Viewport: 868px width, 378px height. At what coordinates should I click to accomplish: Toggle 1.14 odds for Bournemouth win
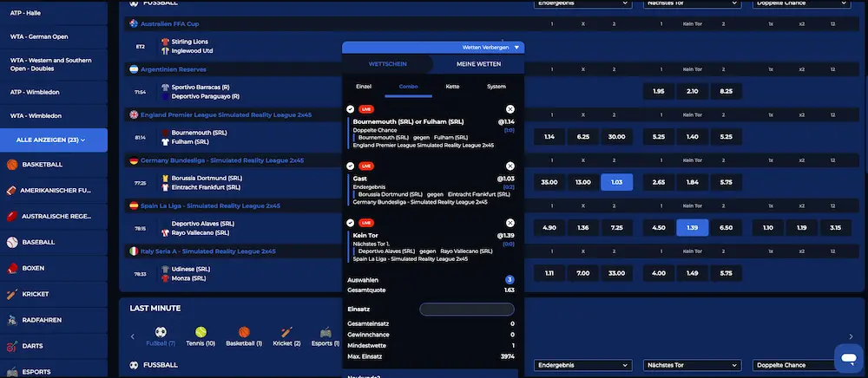(x=549, y=137)
